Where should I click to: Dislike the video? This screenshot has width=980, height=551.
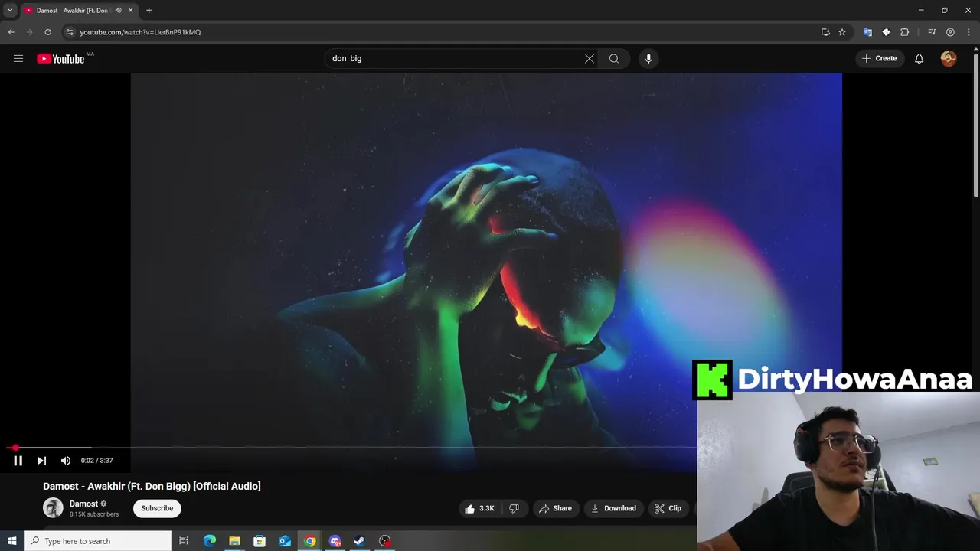pyautogui.click(x=514, y=508)
